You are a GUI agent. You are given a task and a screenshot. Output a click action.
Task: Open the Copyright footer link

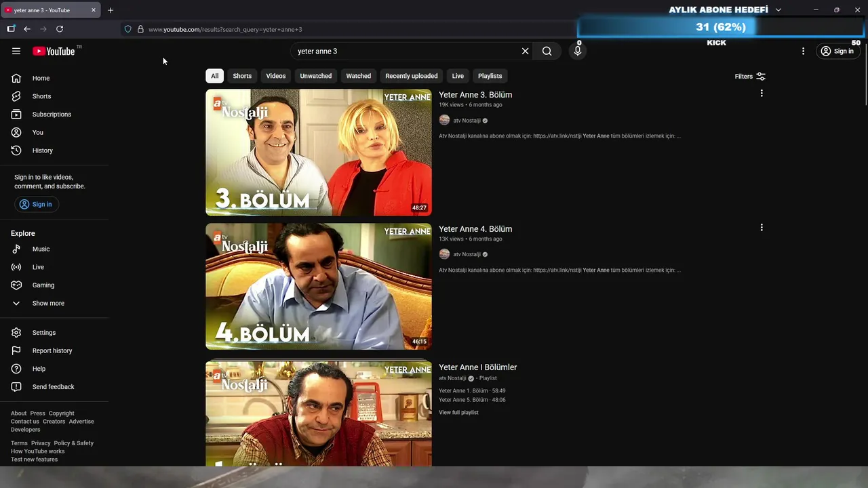pyautogui.click(x=61, y=413)
